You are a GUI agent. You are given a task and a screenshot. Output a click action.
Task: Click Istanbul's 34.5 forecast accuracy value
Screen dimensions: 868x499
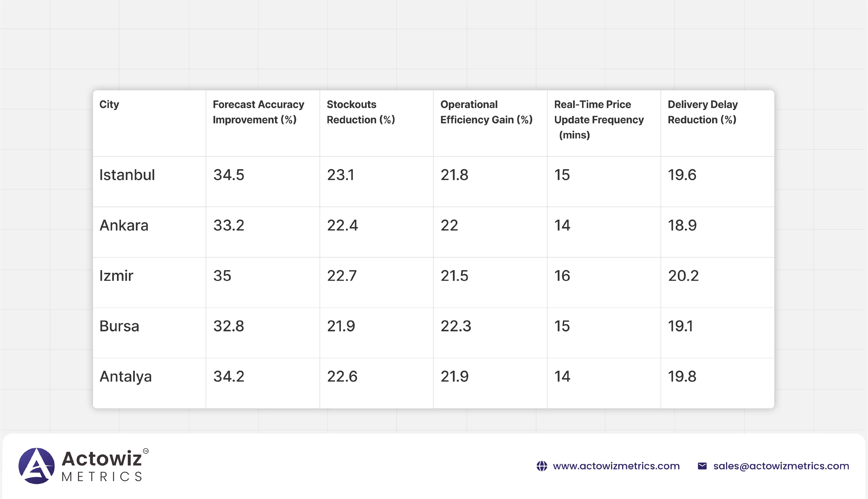pyautogui.click(x=229, y=175)
